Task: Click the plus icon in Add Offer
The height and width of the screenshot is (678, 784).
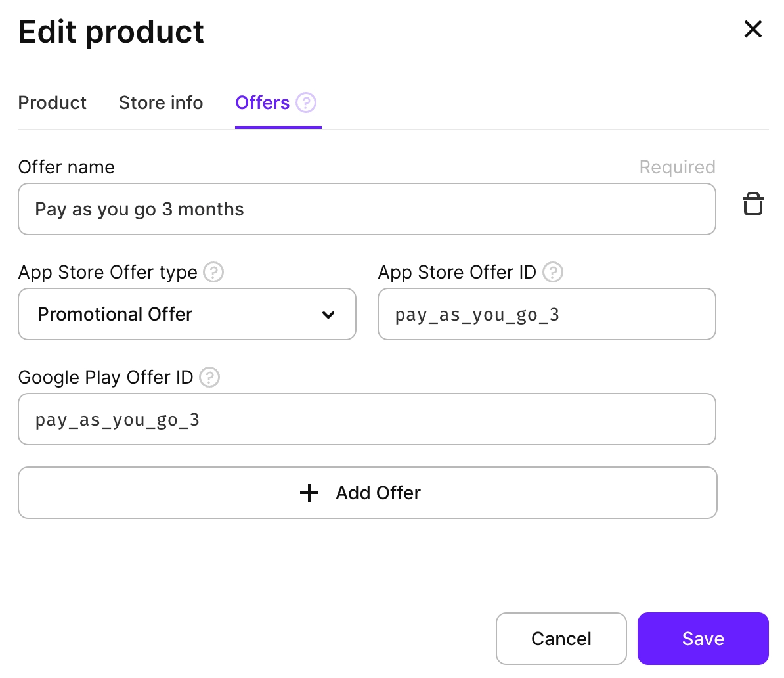Action: (309, 493)
